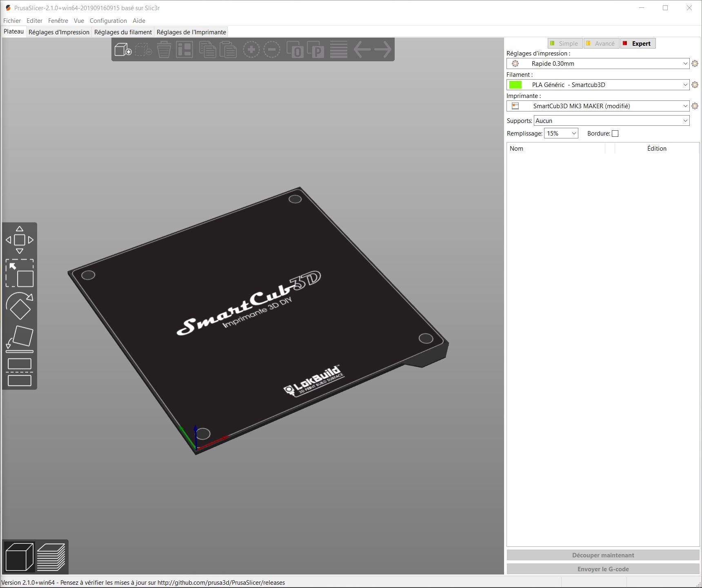Open the Editer menu
Screen dimensions: 702x588
pyautogui.click(x=34, y=21)
